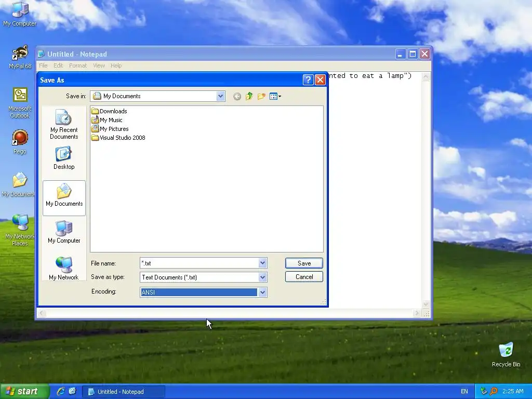Expand the Save as type dropdown

(262, 277)
